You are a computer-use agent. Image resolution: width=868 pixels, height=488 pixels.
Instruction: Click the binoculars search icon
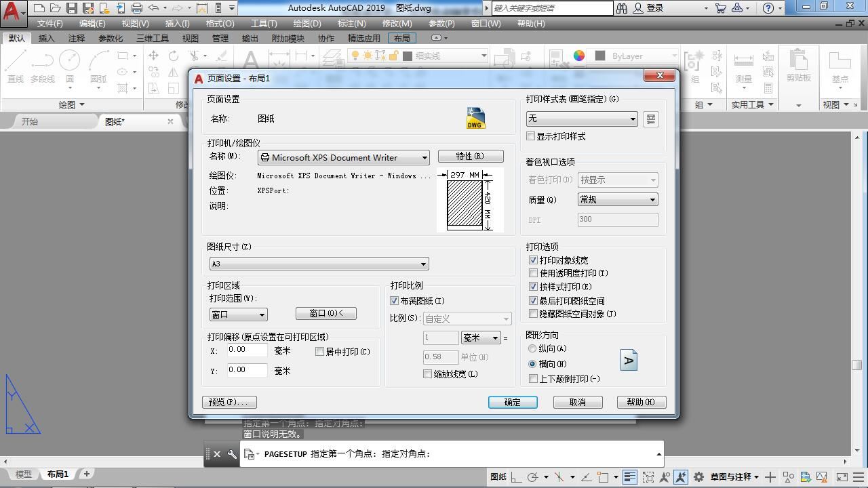click(622, 8)
